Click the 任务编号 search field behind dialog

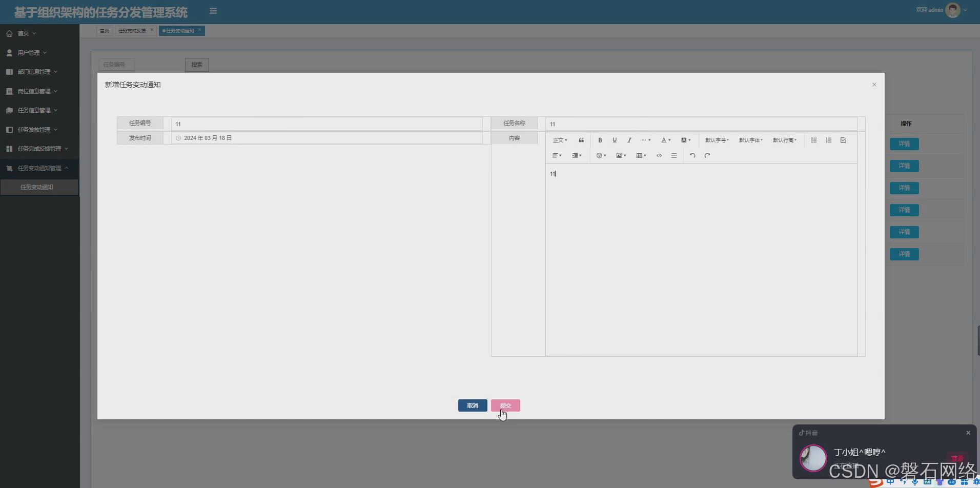(x=116, y=65)
